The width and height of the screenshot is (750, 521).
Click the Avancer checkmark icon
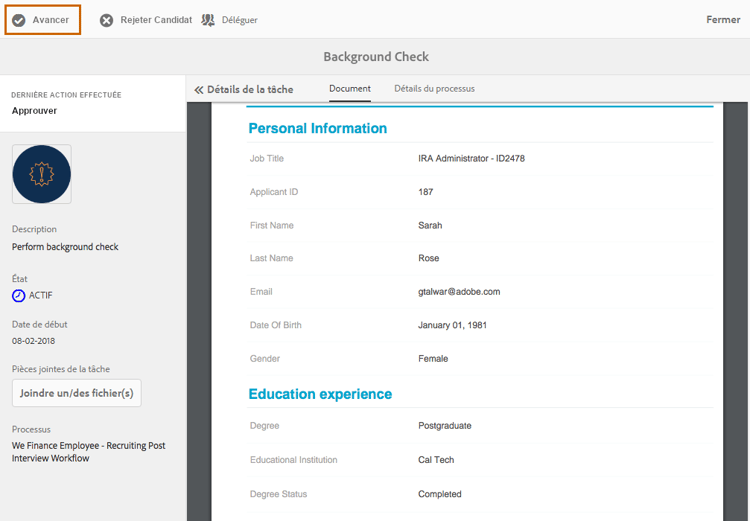click(19, 20)
